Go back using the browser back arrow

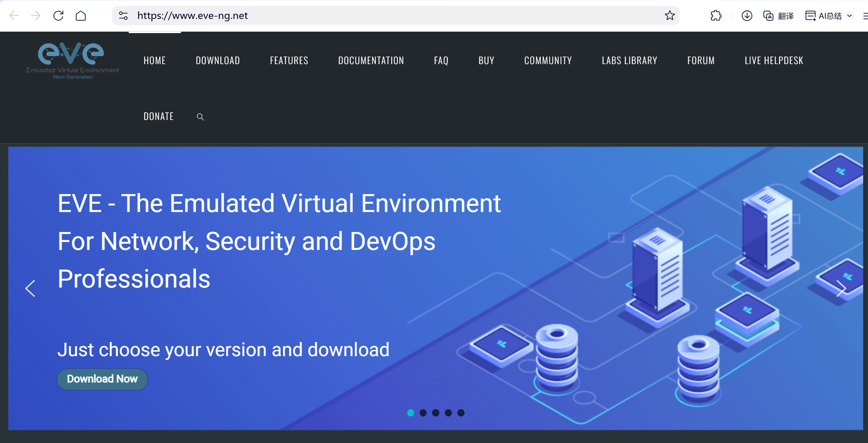(x=14, y=16)
